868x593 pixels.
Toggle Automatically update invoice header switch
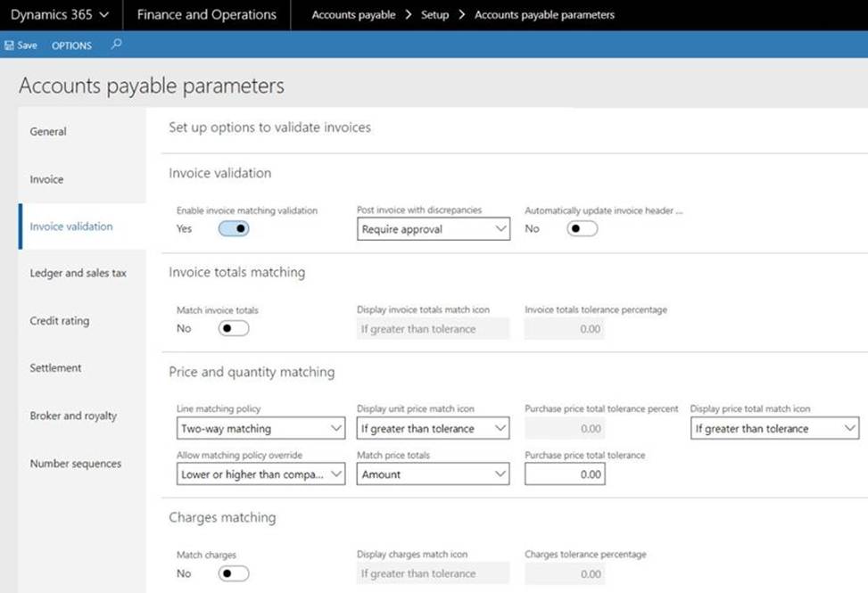click(x=583, y=229)
